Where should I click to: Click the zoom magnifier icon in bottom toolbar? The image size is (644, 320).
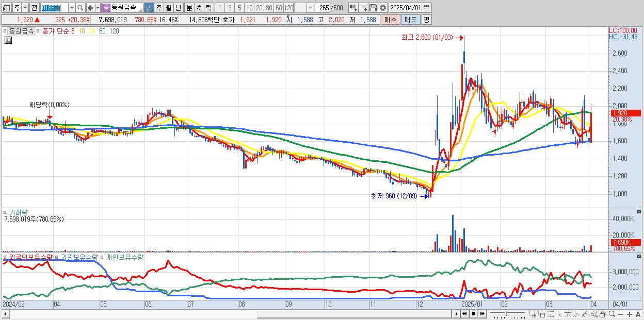(x=612, y=314)
